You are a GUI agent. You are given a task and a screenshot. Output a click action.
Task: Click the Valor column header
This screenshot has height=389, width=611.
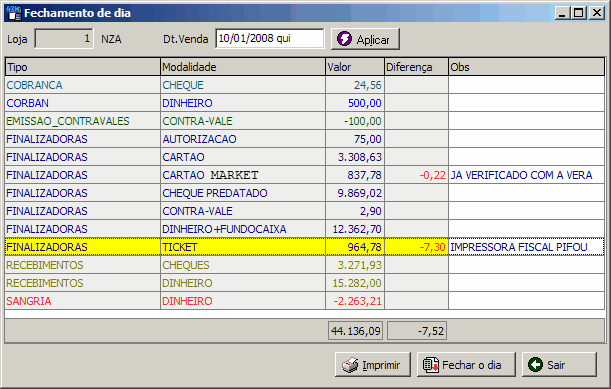tap(355, 67)
